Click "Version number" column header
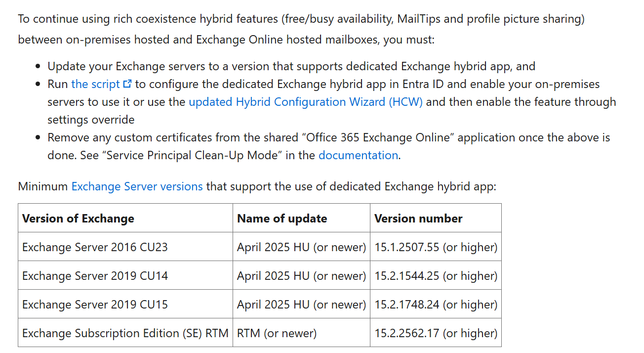This screenshot has height=353, width=644. tap(436, 218)
